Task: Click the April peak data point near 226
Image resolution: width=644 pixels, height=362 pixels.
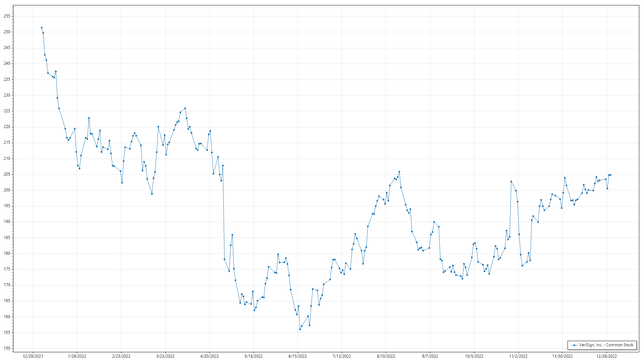Action: pos(185,108)
